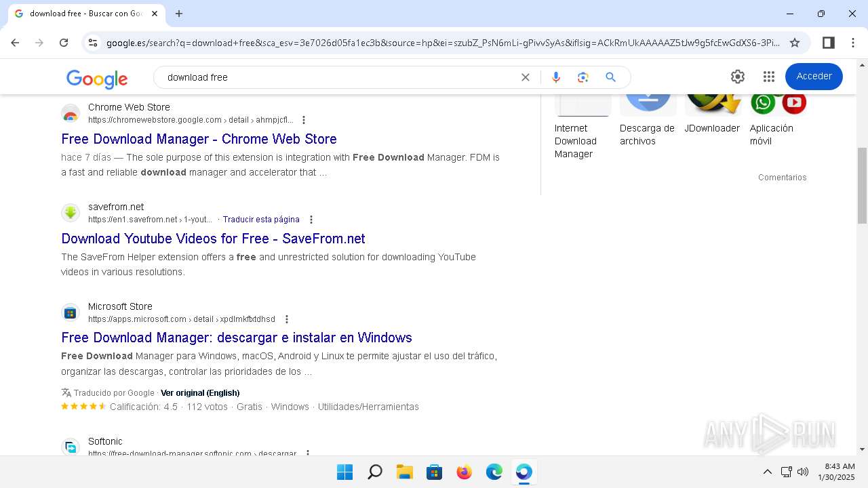Open Microsoft Store from taskbar
868x488 pixels.
[434, 472]
